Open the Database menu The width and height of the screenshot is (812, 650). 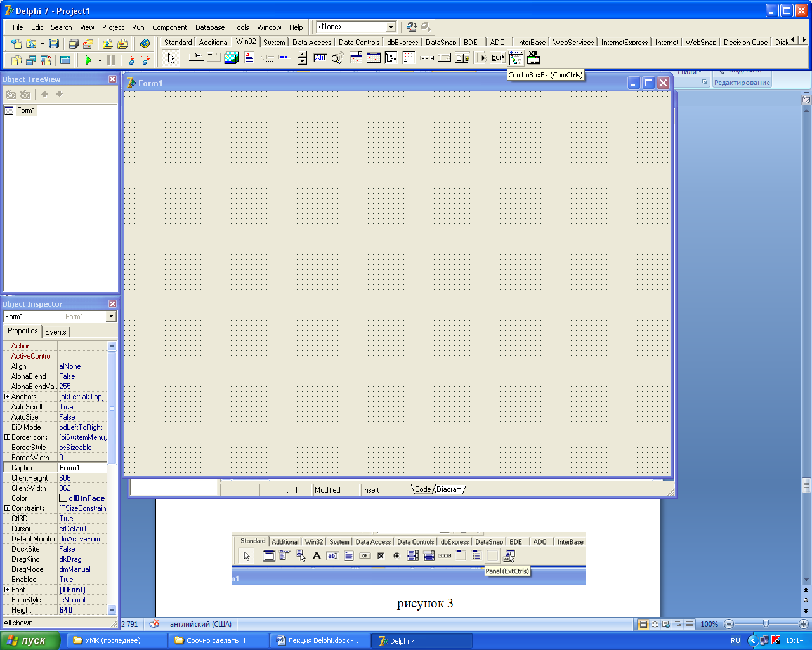[210, 27]
